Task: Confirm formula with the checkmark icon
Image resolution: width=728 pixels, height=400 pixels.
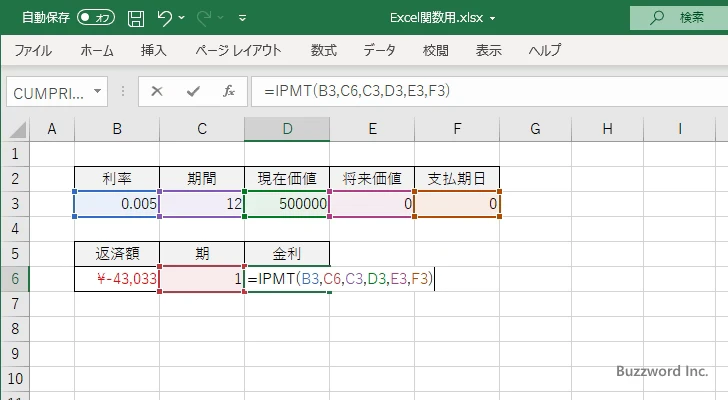Action: [192, 91]
